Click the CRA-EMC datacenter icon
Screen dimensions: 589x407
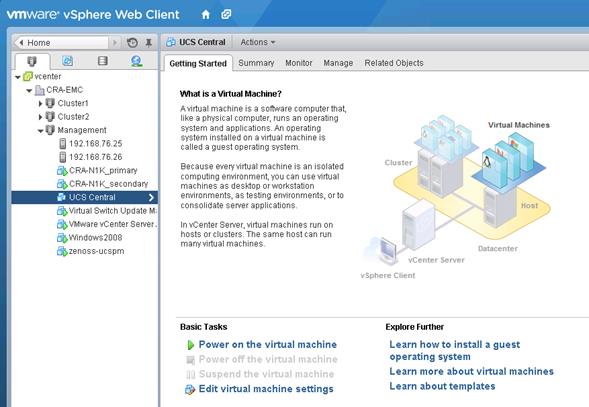click(40, 90)
